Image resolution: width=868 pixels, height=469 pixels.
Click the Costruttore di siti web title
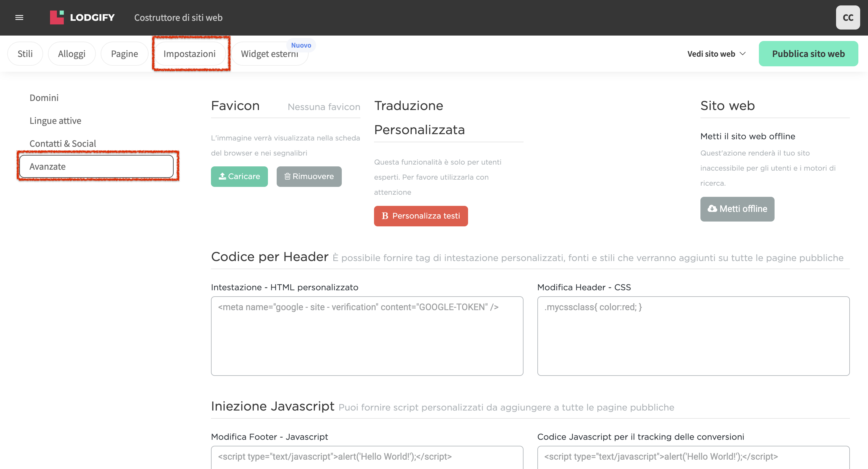178,17
